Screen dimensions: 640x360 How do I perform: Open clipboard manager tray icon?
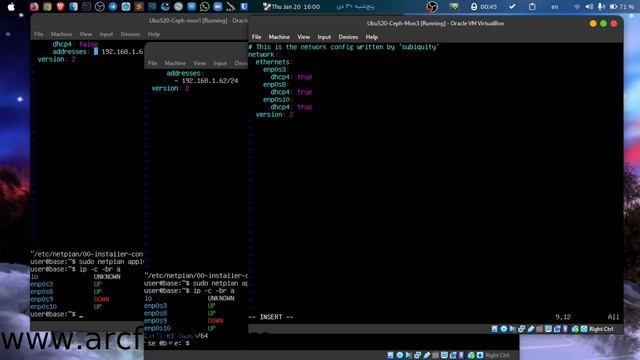(x=532, y=7)
